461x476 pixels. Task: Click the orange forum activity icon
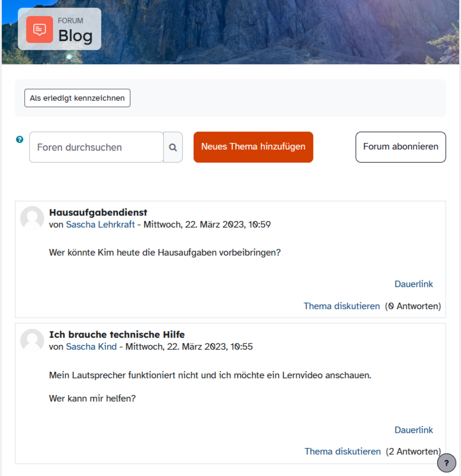pyautogui.click(x=39, y=30)
